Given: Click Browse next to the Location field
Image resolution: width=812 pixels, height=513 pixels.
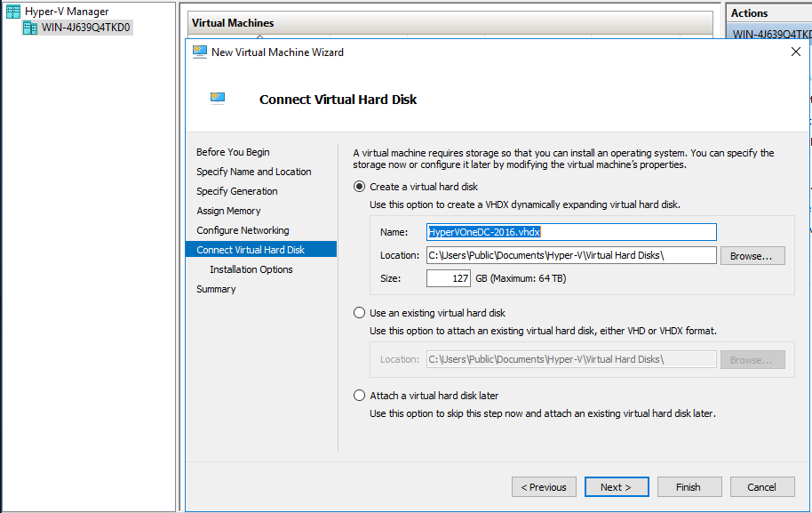Looking at the screenshot, I should (x=752, y=255).
